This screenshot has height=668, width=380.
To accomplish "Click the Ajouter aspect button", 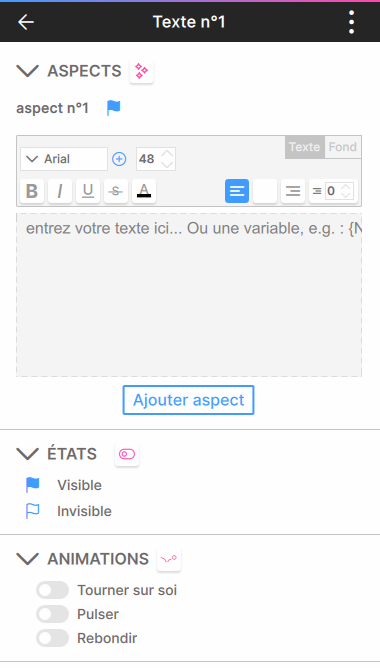I will point(188,400).
